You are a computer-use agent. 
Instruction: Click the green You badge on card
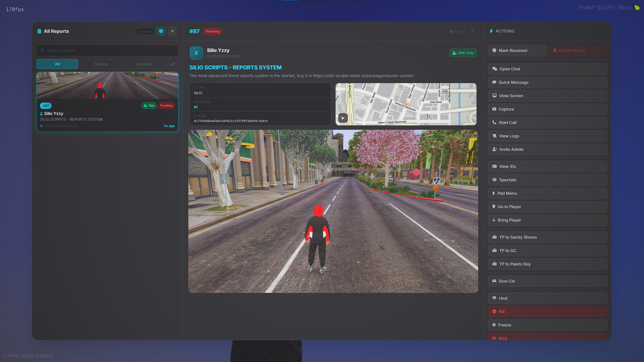[149, 106]
